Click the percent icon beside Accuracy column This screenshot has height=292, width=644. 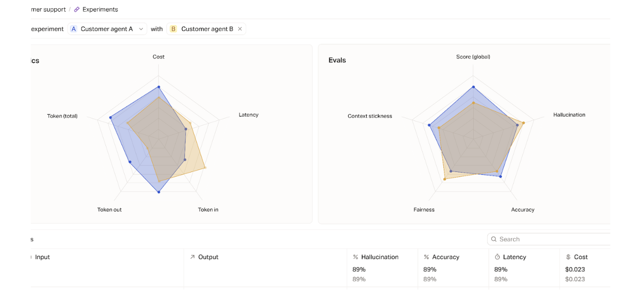[x=426, y=257]
